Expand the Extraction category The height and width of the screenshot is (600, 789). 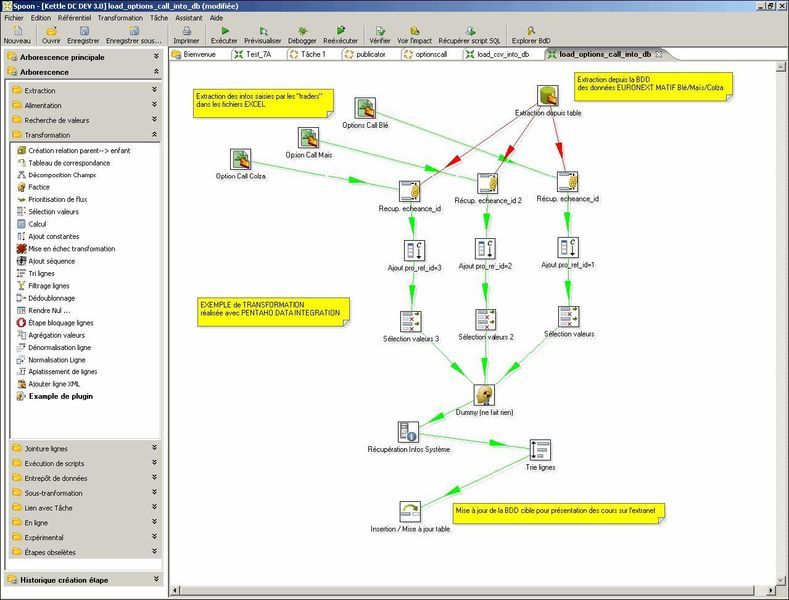click(155, 90)
